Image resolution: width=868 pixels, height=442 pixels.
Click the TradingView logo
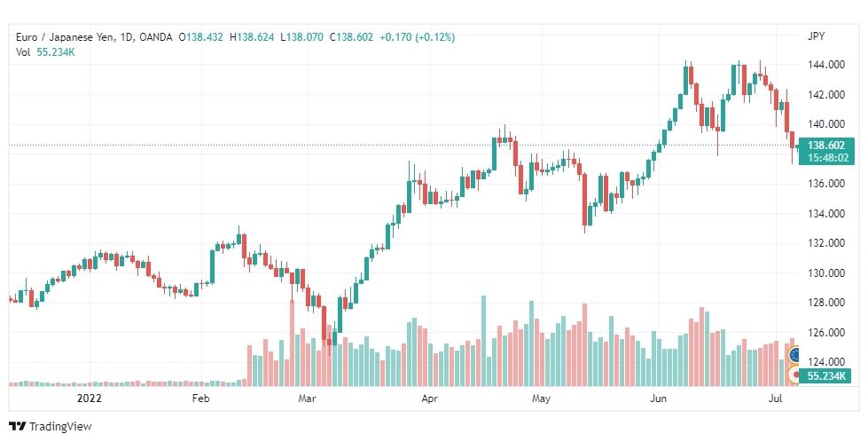pyautogui.click(x=18, y=426)
